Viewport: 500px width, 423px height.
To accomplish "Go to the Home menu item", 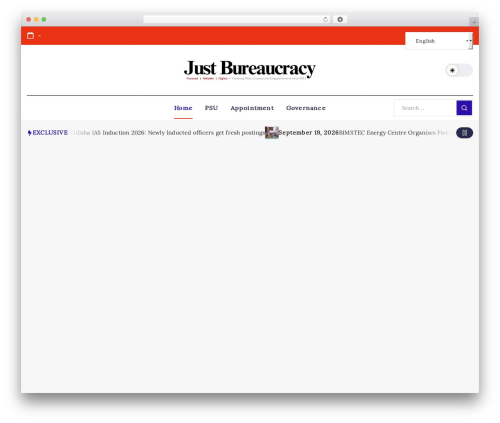I will click(x=183, y=108).
